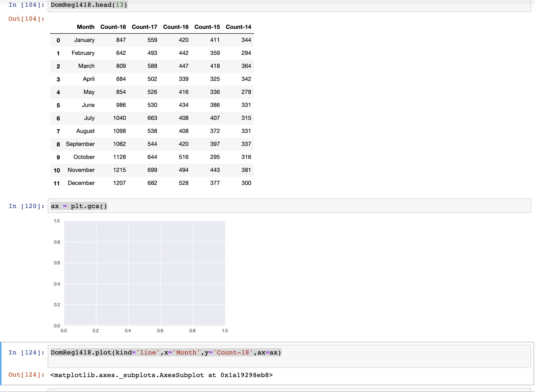Screen dimensions: 535x392
Task: Click the Count-15 column header
Action: [207, 27]
